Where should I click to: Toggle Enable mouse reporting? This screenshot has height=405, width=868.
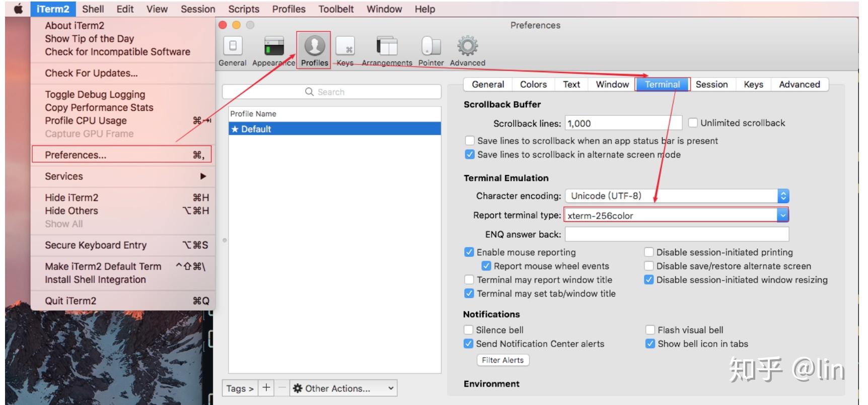coord(469,252)
